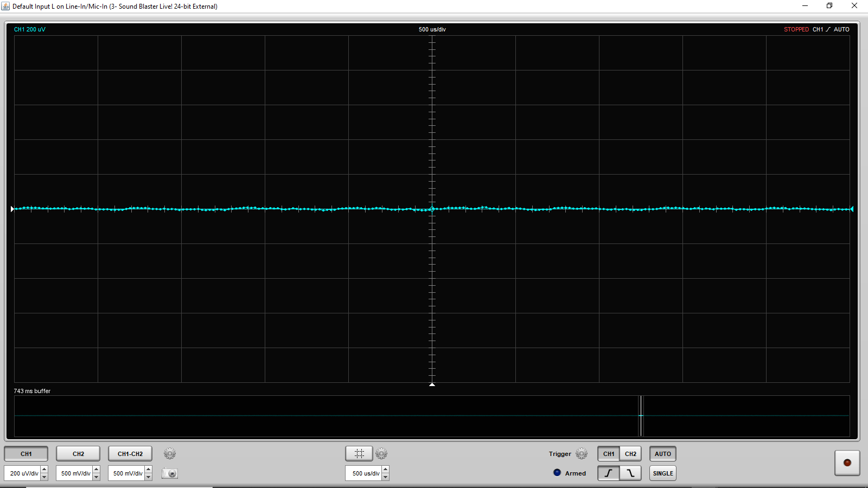
Task: Click the 200 uV/div CH1 scale field
Action: coord(22,473)
